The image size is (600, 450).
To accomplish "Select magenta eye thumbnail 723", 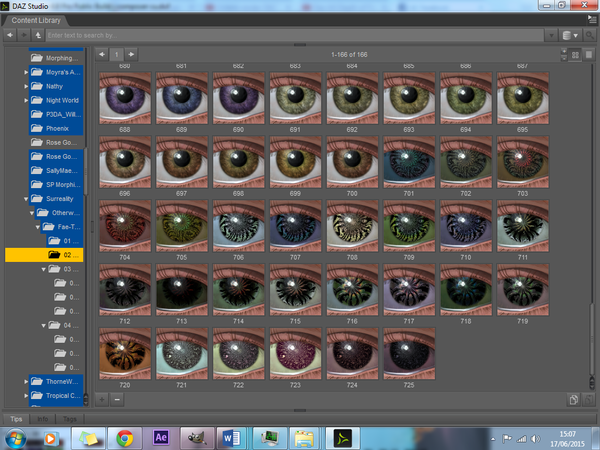I will 295,354.
